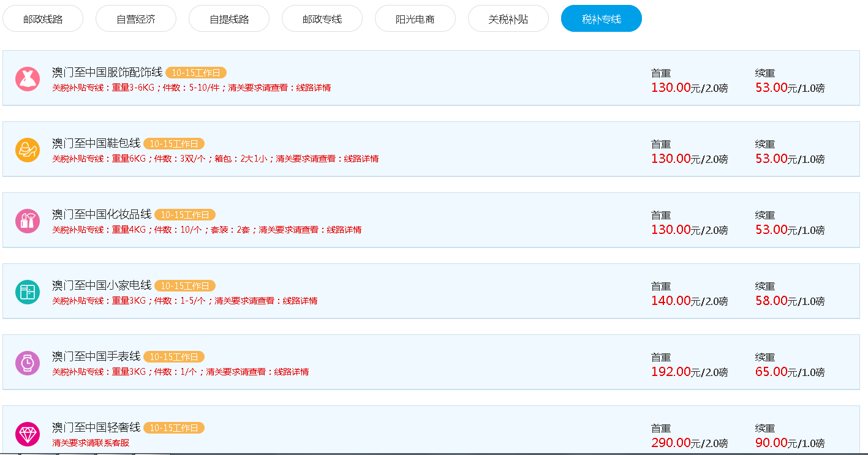Click 线路详情 link in 小家电线 row
Screen dimensions: 868x455
tap(300, 301)
